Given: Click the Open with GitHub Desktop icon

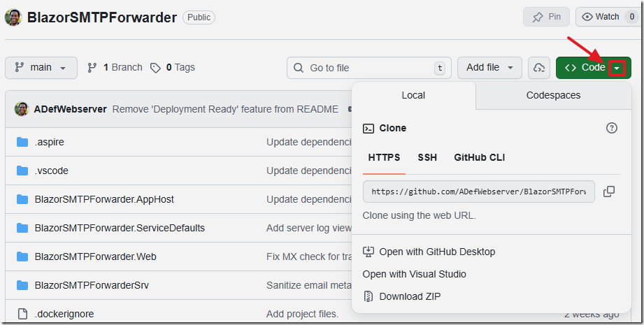Looking at the screenshot, I should [368, 252].
